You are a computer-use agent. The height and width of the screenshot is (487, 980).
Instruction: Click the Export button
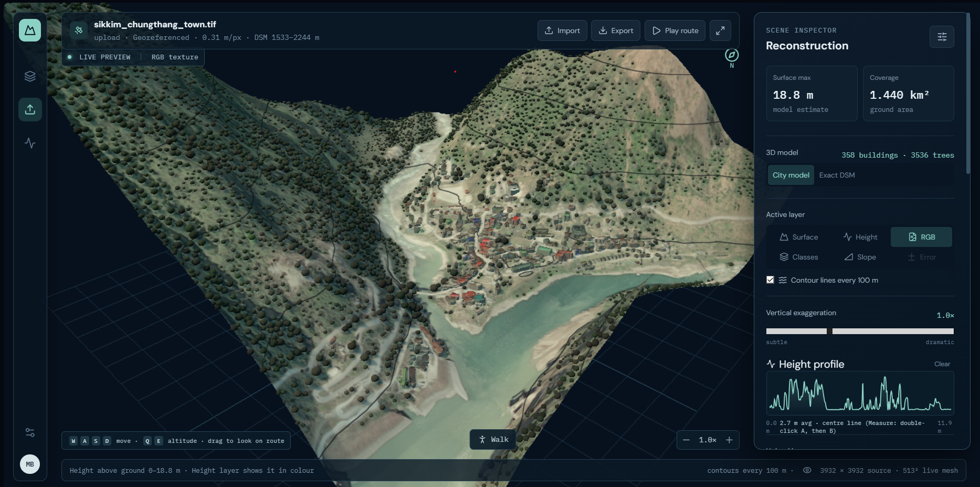(616, 30)
